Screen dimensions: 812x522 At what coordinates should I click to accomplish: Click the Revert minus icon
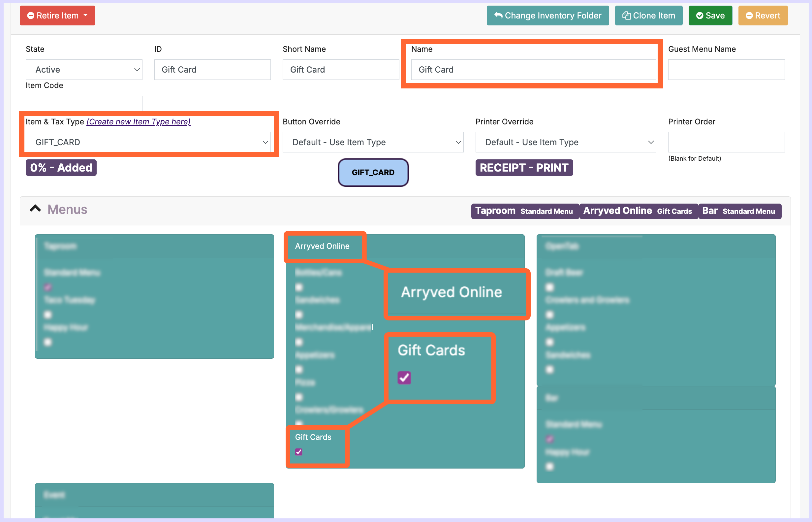click(x=749, y=16)
